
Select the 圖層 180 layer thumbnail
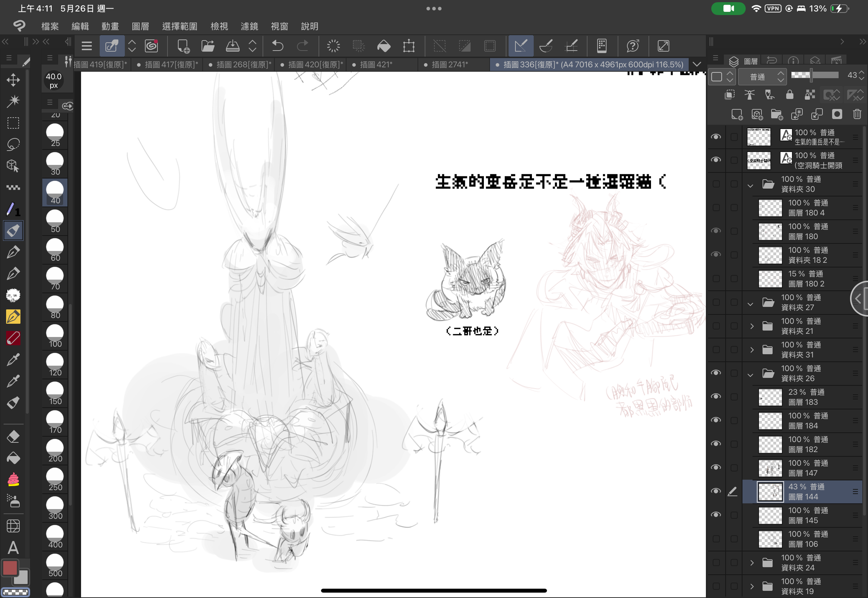tap(770, 232)
